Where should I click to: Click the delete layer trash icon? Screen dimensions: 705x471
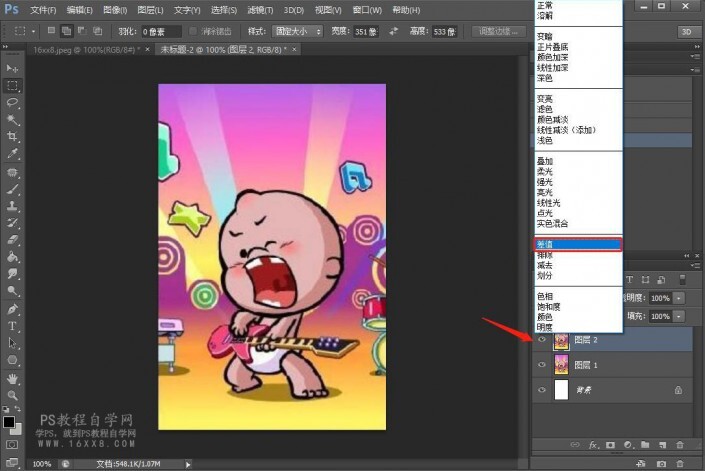coord(680,443)
